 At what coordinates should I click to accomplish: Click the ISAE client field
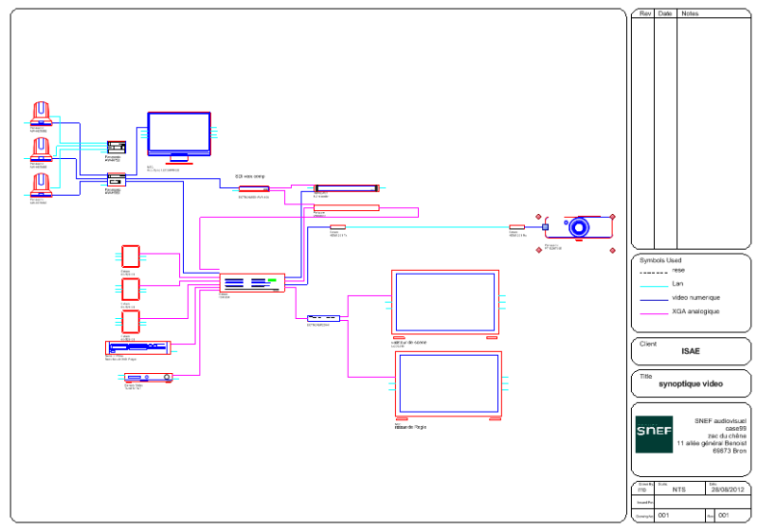(x=691, y=351)
